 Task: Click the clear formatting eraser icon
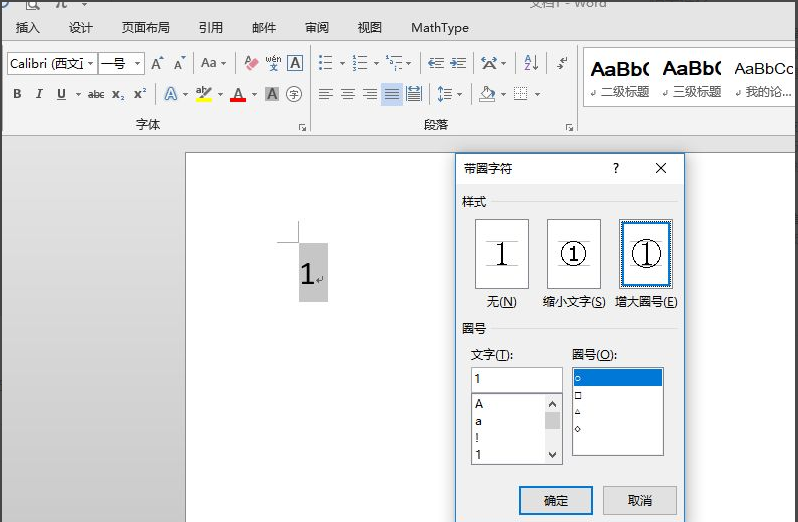251,63
